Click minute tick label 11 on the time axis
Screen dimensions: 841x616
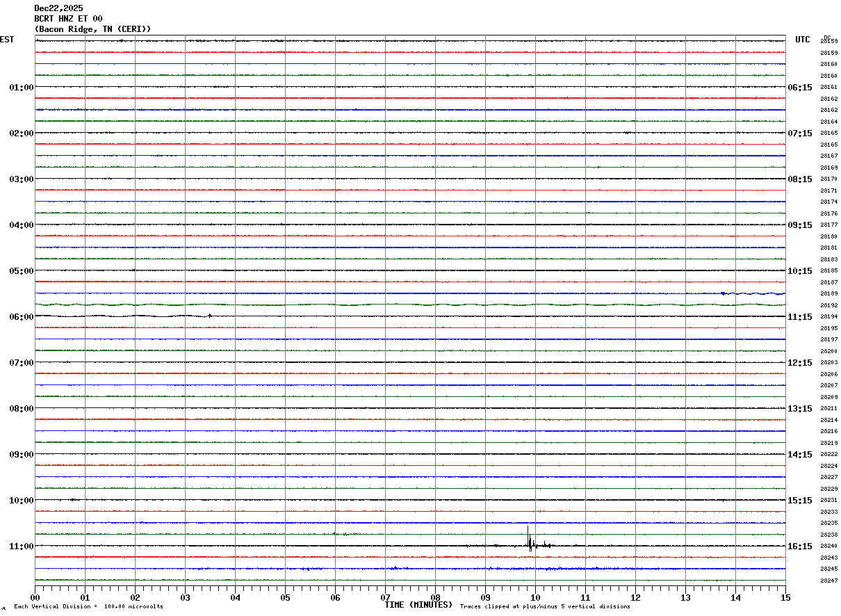(x=586, y=597)
